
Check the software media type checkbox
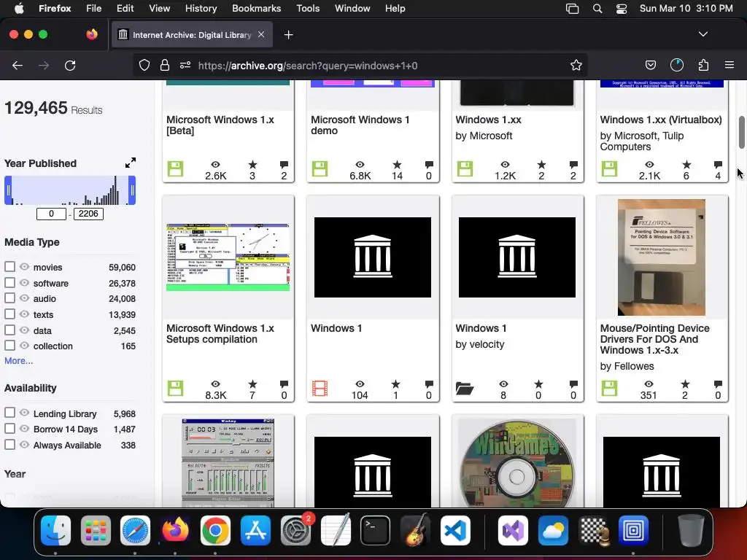9,282
